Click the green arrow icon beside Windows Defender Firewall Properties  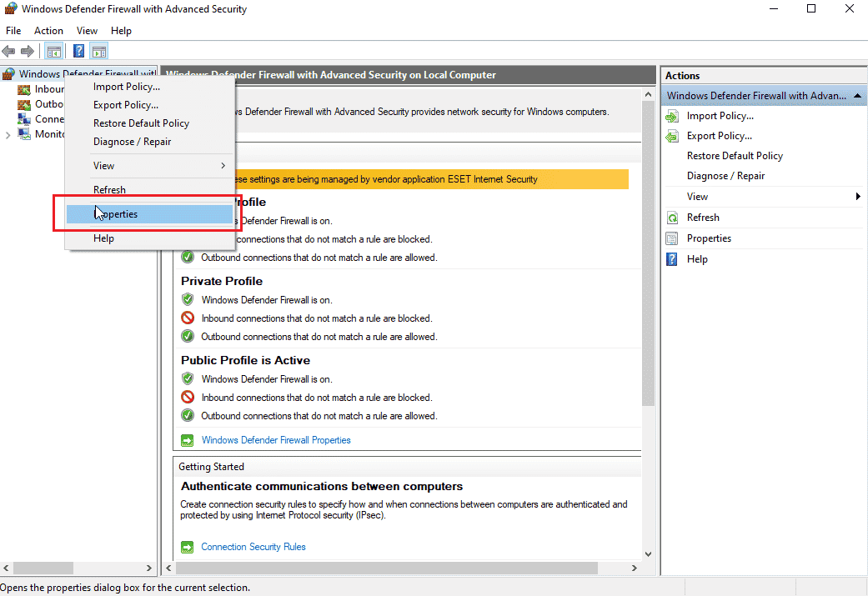point(188,440)
